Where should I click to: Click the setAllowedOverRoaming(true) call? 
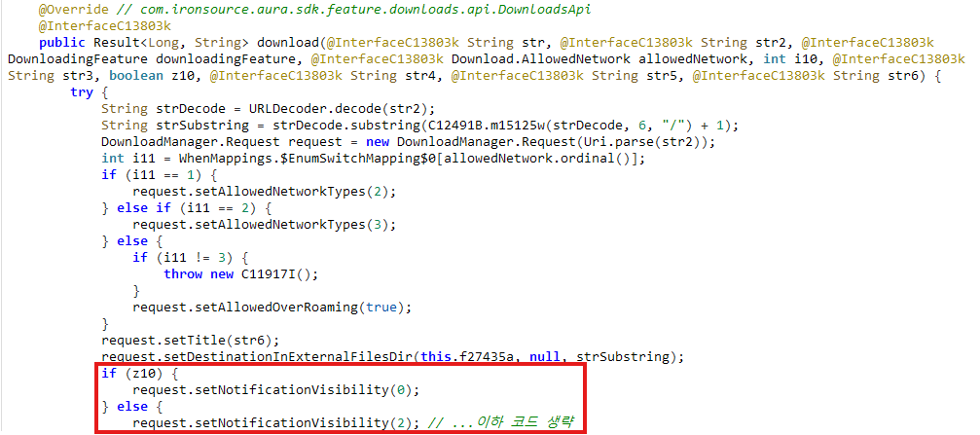pyautogui.click(x=273, y=307)
